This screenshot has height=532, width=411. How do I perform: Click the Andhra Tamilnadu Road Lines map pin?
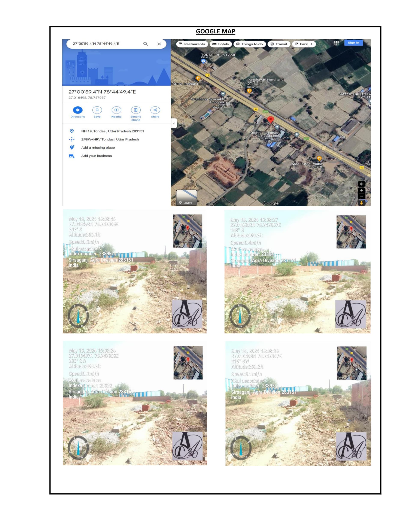pos(277,127)
